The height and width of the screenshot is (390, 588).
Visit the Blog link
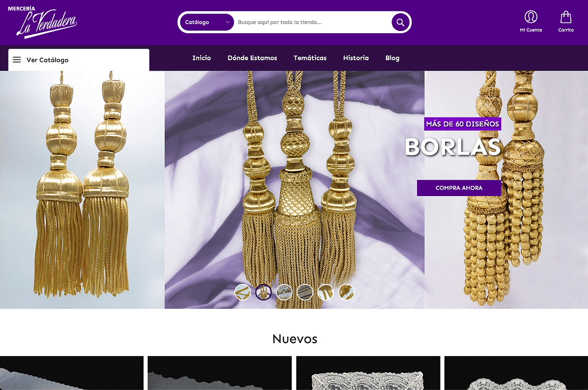(392, 58)
